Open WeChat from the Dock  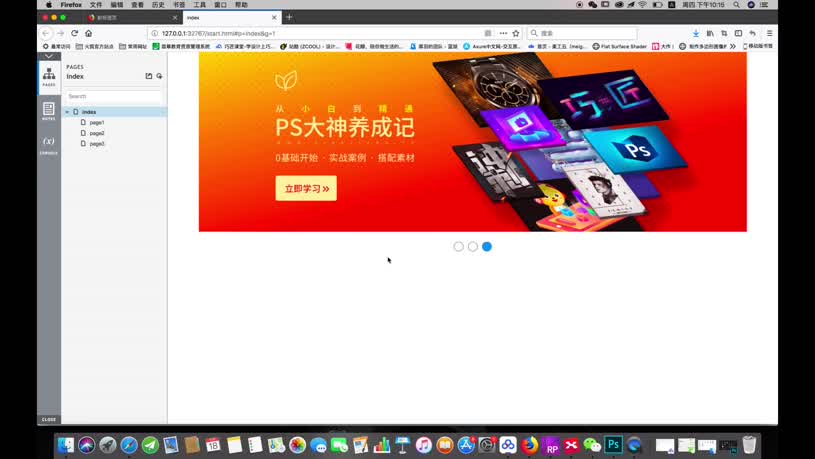(592, 445)
